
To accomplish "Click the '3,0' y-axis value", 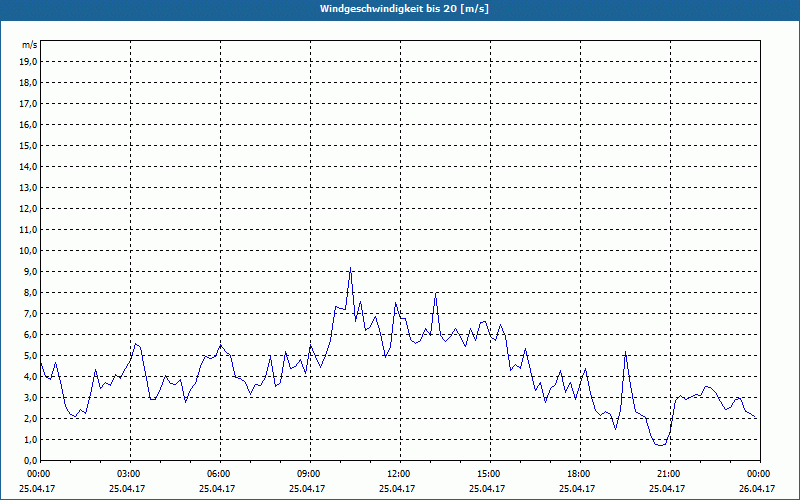I will coord(31,397).
